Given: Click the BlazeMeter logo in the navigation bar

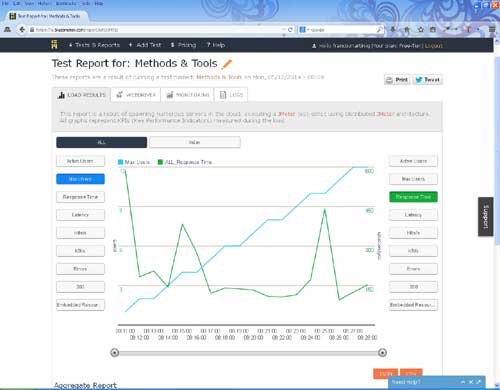Looking at the screenshot, I should [x=55, y=45].
